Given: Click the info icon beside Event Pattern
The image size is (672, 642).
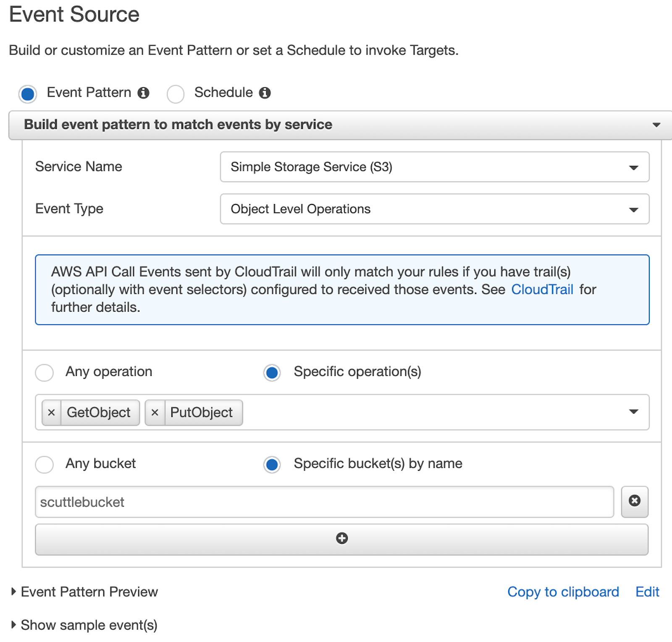Looking at the screenshot, I should [143, 93].
